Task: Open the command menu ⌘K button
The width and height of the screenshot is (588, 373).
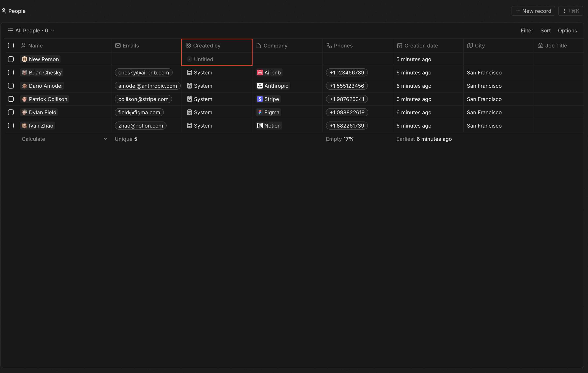Action: pos(571,11)
